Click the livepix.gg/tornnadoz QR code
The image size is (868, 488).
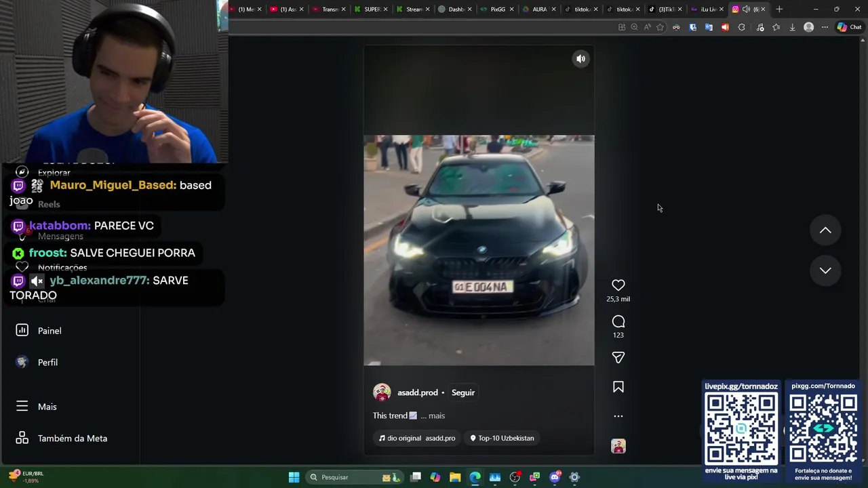pos(741,429)
